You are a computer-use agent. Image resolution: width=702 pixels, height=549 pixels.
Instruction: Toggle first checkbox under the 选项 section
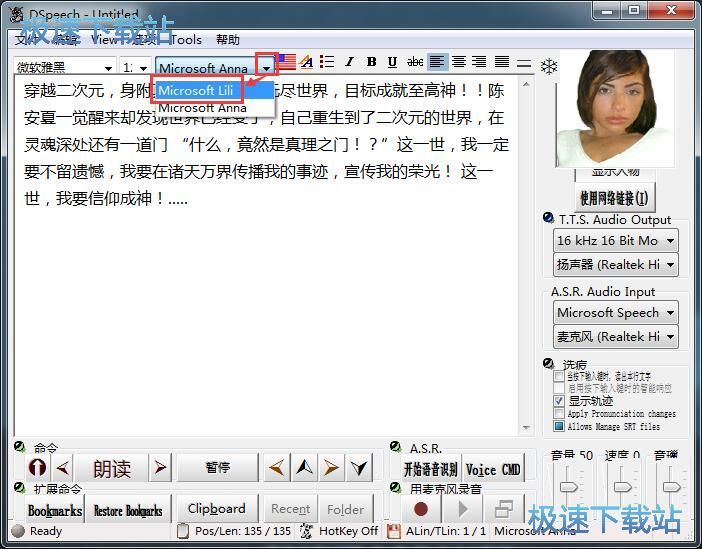click(x=559, y=376)
